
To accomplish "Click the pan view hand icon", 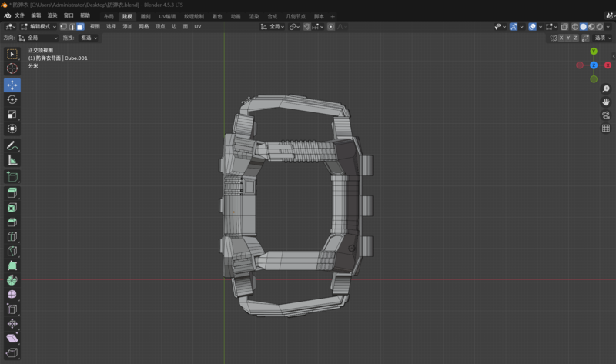I will (x=606, y=102).
